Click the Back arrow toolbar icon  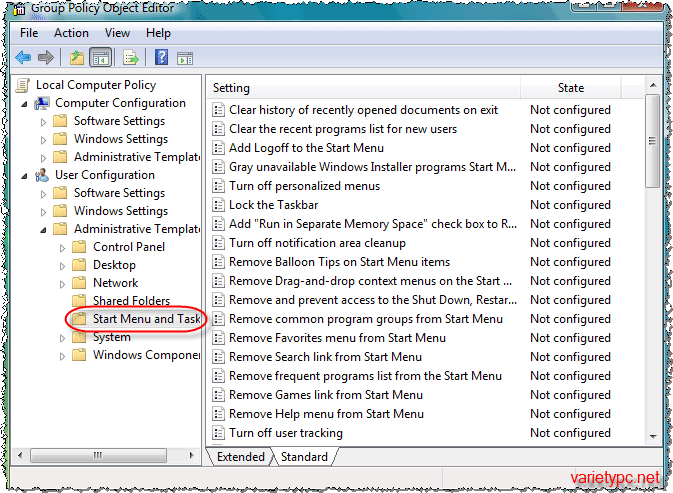click(23, 57)
